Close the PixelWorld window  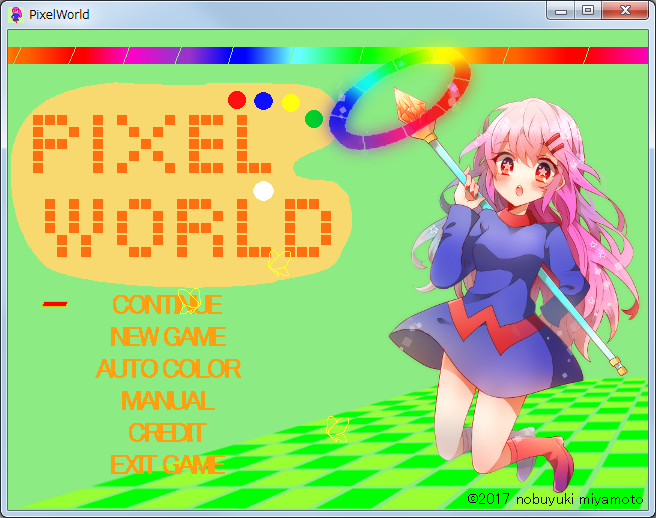pos(625,11)
